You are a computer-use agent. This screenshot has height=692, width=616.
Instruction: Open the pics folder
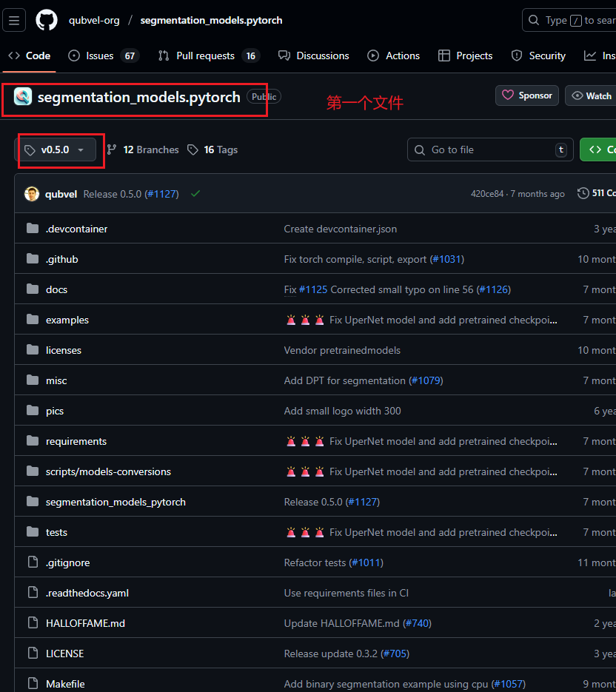(55, 411)
